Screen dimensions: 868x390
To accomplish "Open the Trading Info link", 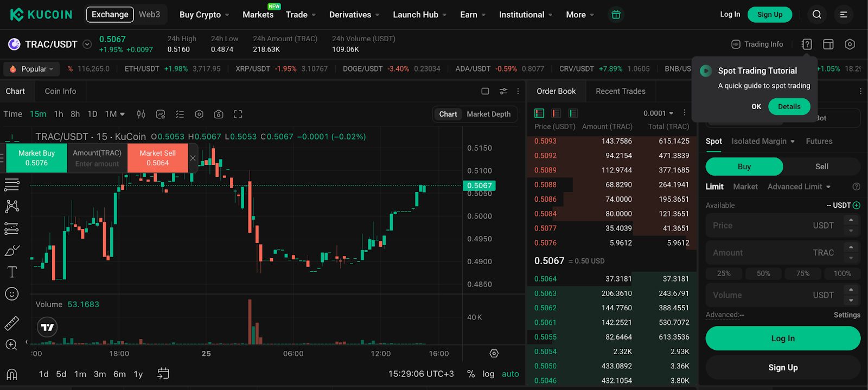I will (x=757, y=44).
